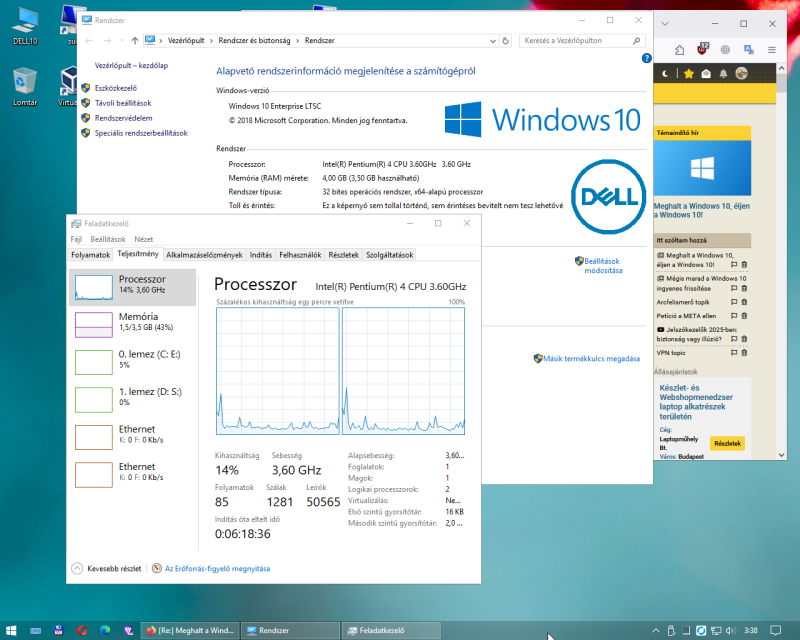The height and width of the screenshot is (640, 800).
Task: Select the first Ethernet performance item
Action: tap(133, 437)
